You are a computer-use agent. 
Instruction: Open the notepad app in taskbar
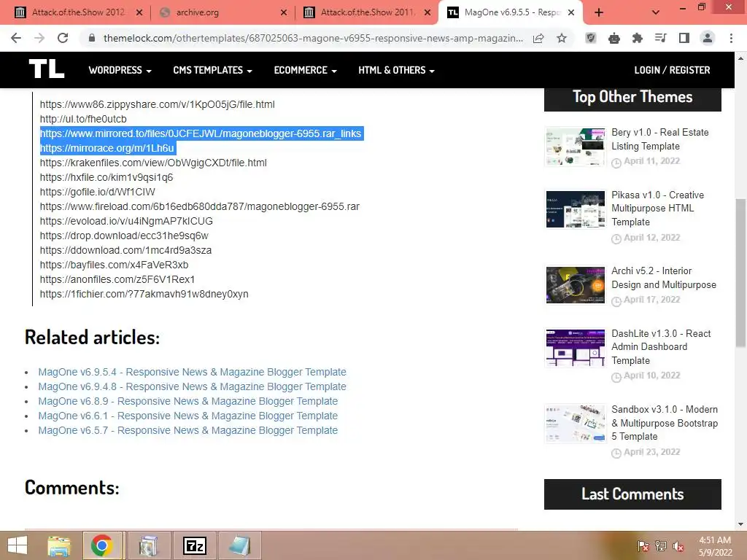pos(239,545)
